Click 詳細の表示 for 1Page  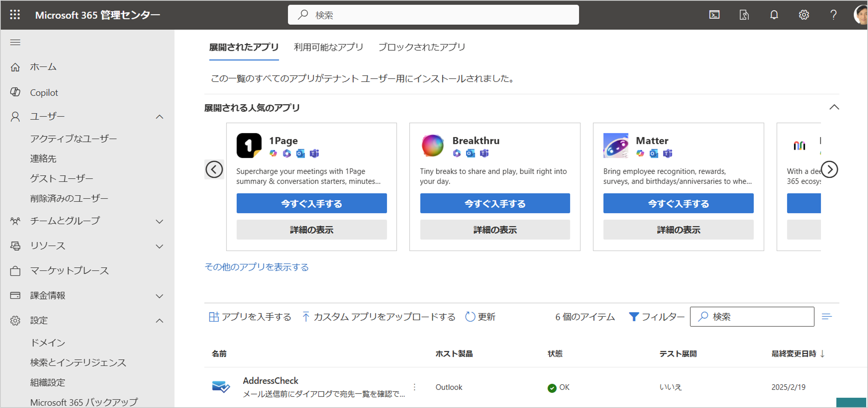(x=312, y=230)
